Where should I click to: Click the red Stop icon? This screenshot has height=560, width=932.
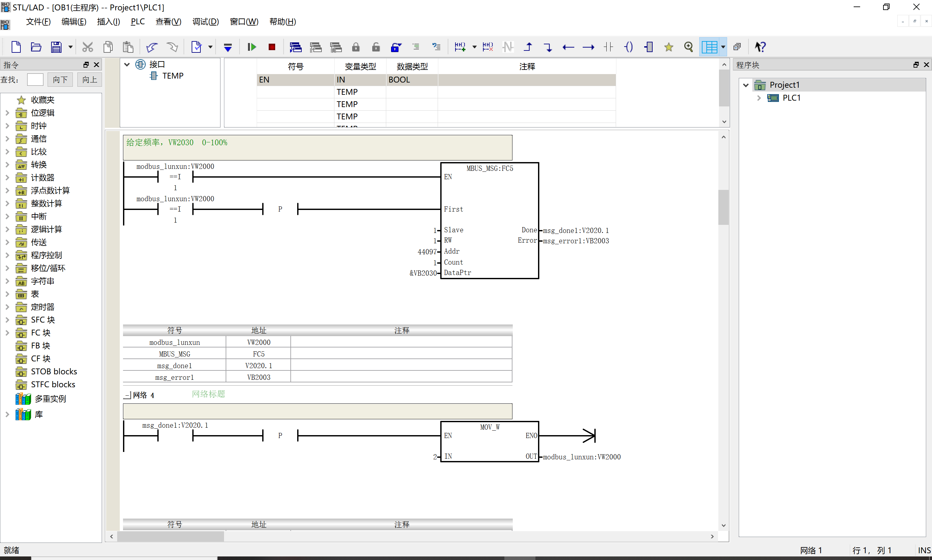272,47
